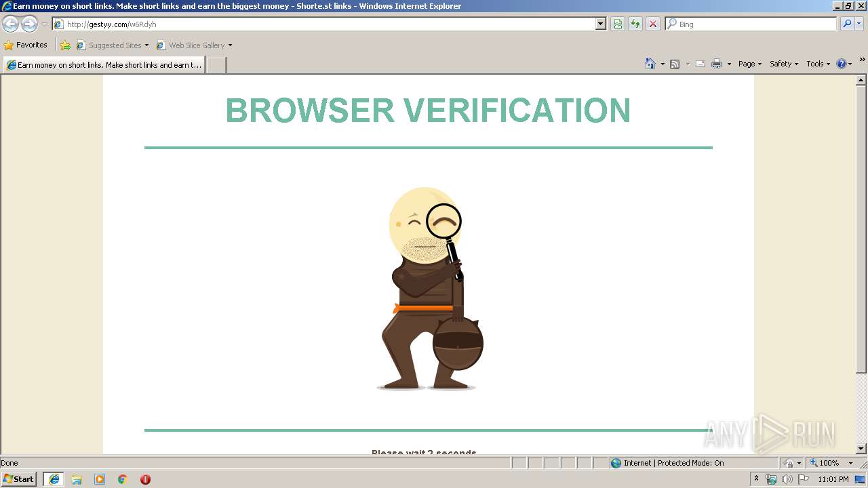The width and height of the screenshot is (868, 488).
Task: Click the Internet Explorer taskbar icon
Action: tap(54, 479)
